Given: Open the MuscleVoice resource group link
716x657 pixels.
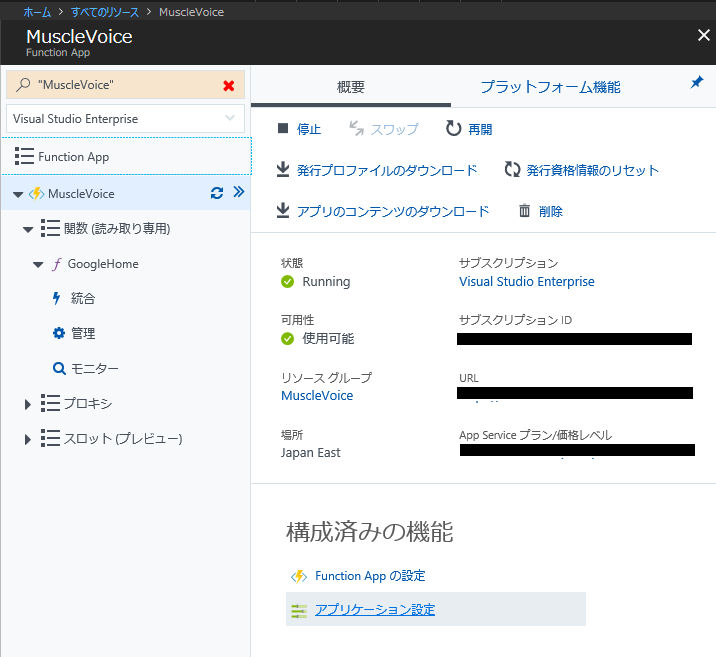Looking at the screenshot, I should [x=317, y=395].
